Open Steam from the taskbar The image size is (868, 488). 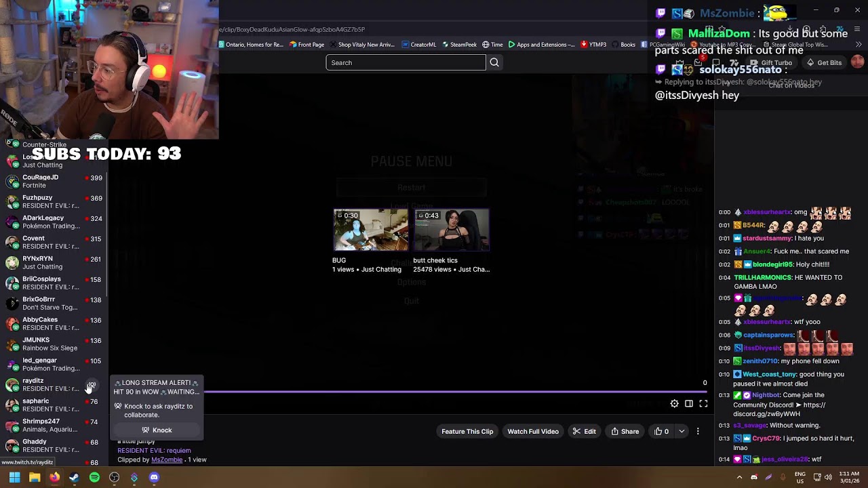(x=74, y=477)
